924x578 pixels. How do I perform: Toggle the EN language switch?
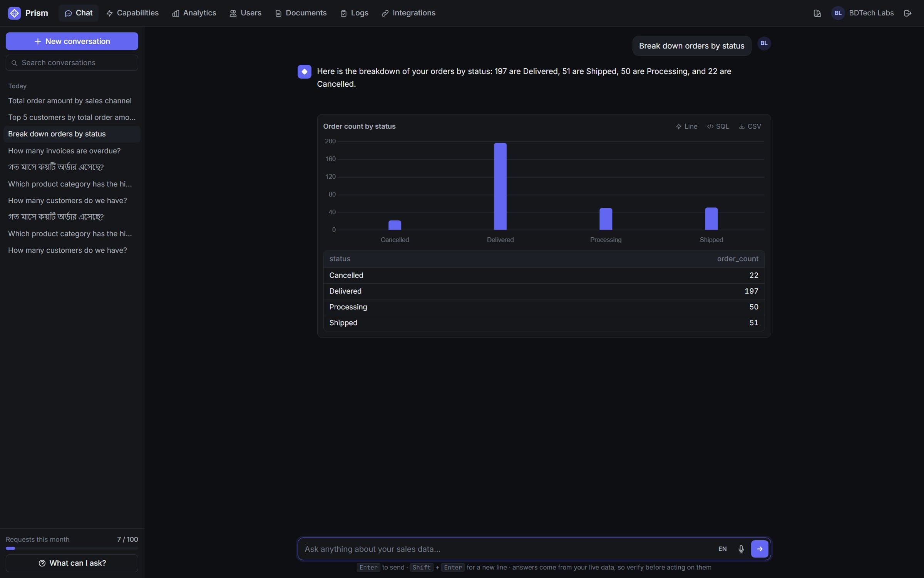(723, 549)
